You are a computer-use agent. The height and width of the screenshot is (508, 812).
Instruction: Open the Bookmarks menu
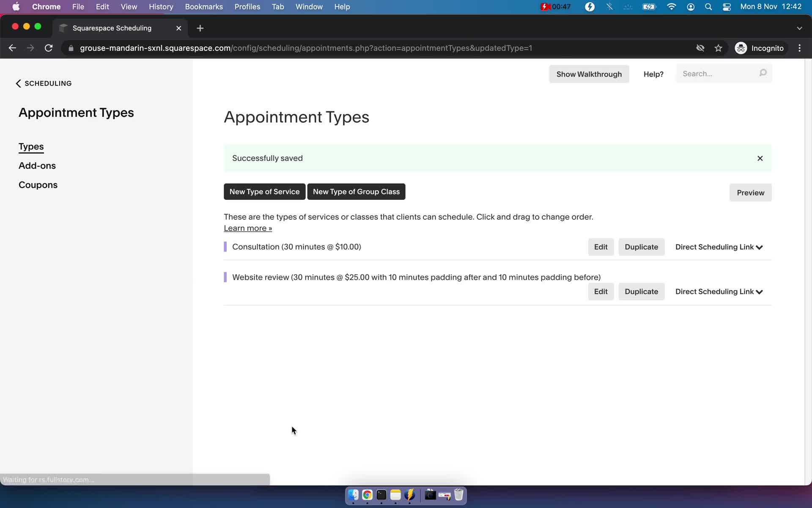(204, 7)
